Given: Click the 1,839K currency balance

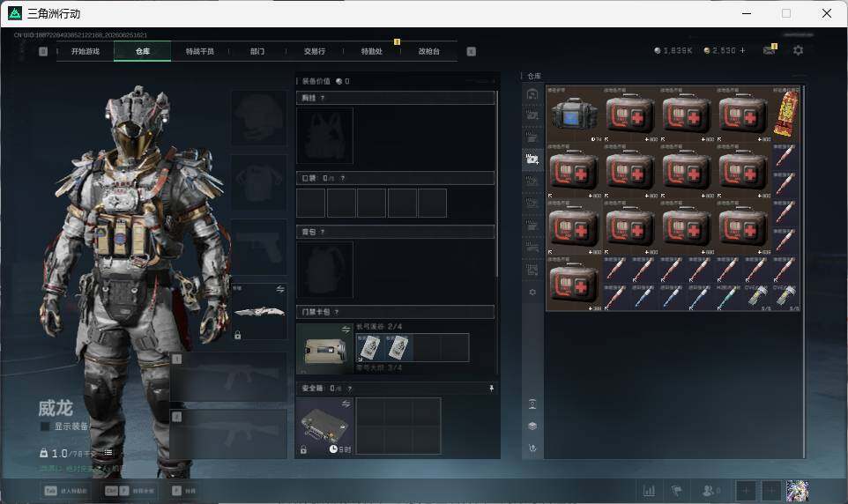Looking at the screenshot, I should coord(673,50).
